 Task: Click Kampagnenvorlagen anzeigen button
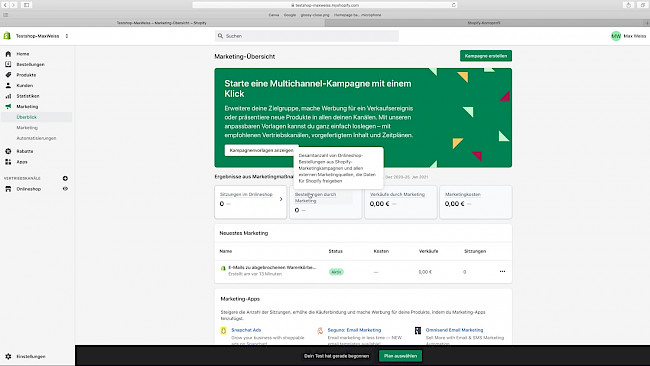click(x=262, y=150)
